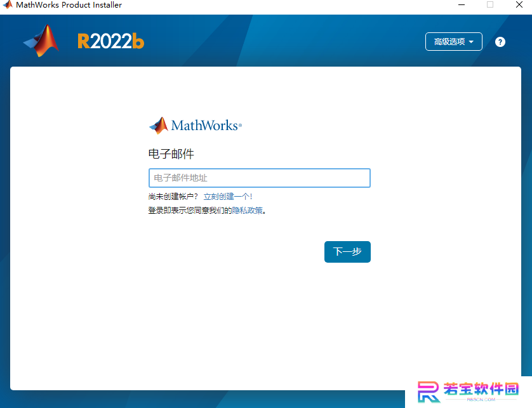
Task: Click the 尚未创建帐户? text
Action: coord(173,196)
